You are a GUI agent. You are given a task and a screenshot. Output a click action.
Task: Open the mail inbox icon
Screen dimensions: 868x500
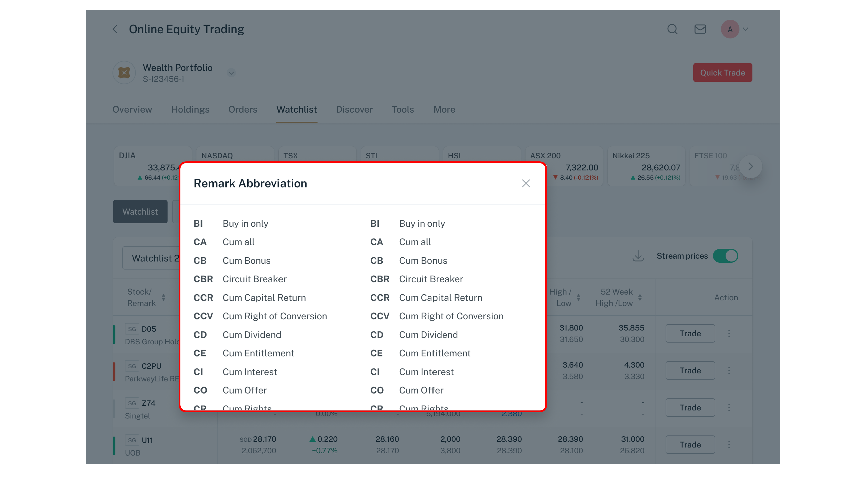coord(700,29)
